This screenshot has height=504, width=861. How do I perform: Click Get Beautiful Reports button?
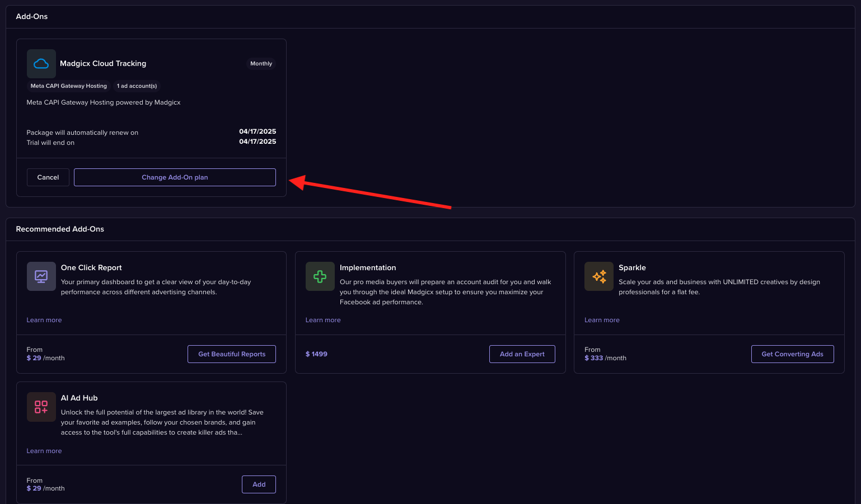coord(232,354)
